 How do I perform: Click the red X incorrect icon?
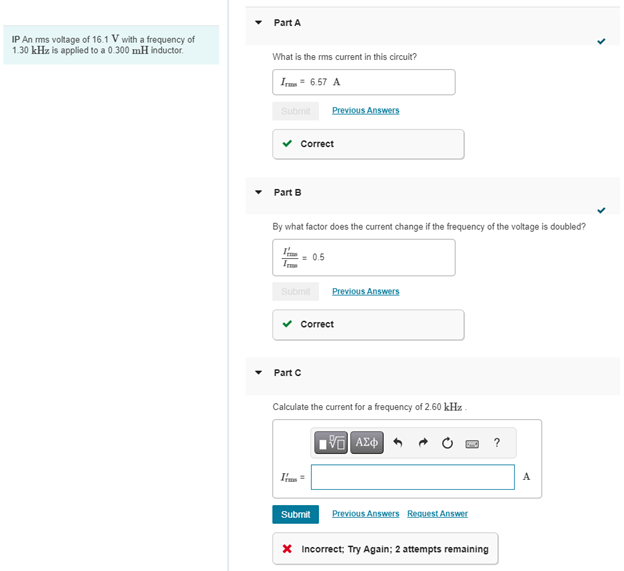click(x=287, y=549)
